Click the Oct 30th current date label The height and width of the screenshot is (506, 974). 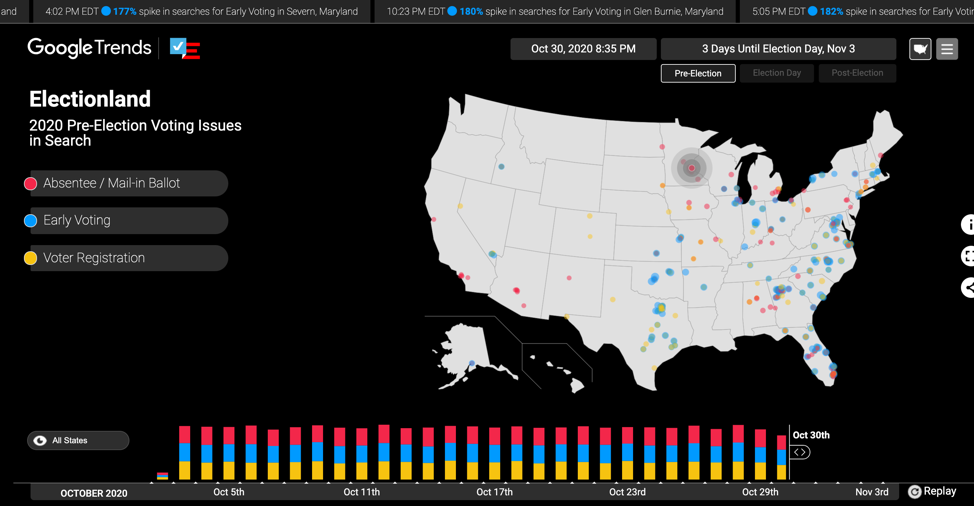(x=811, y=435)
